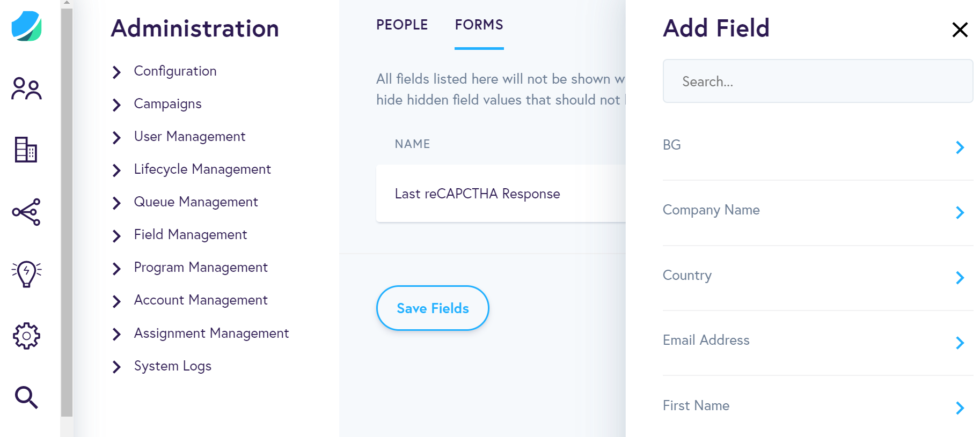Click the Search input in Add Field panel
The width and height of the screenshot is (980, 437).
click(x=818, y=81)
